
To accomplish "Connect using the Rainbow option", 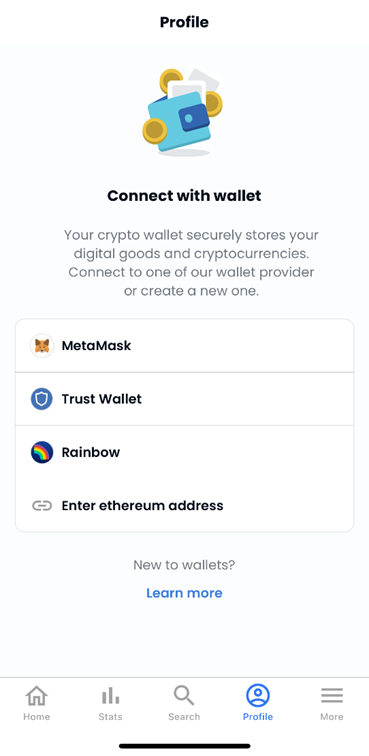I will (184, 452).
